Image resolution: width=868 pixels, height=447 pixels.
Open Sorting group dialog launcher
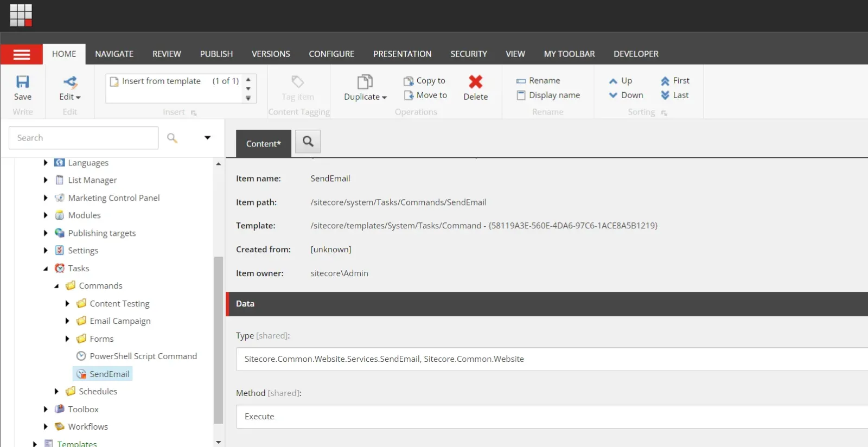click(664, 113)
